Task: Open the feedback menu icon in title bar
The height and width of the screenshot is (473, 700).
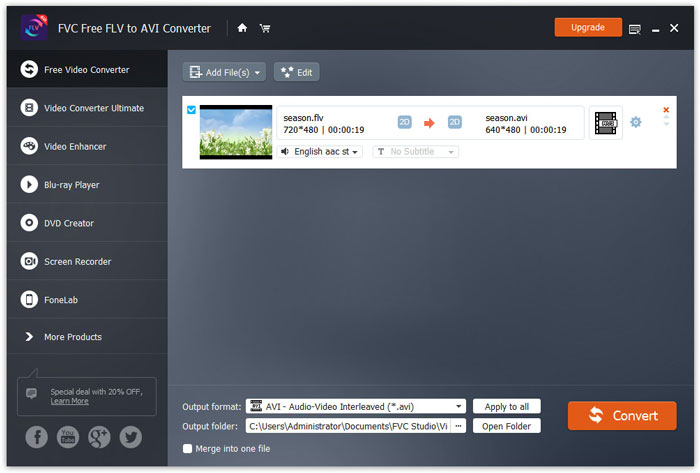Action: point(634,29)
